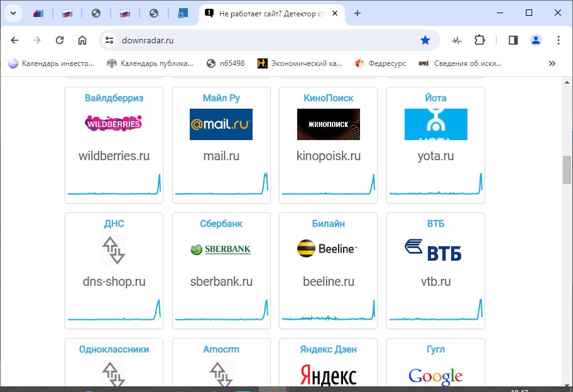Click the mail.ru outage graph
Image resolution: width=573 pixels, height=392 pixels.
click(221, 186)
